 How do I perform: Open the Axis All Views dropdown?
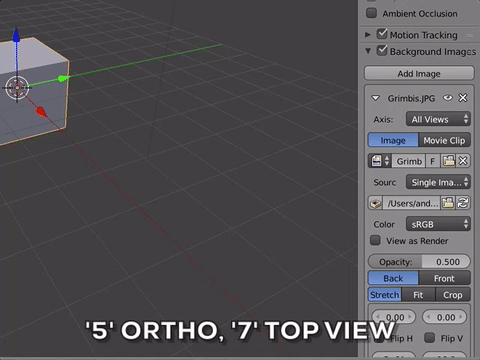pyautogui.click(x=438, y=119)
